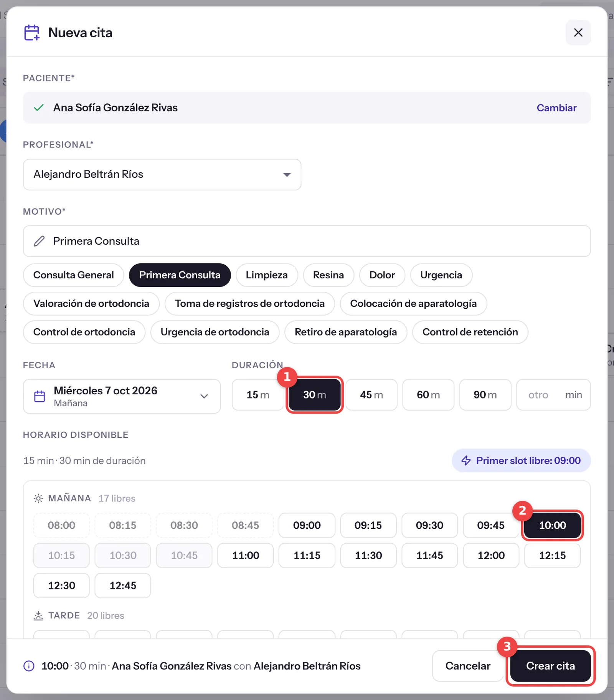The height and width of the screenshot is (700, 614).
Task: Open the Profesional dropdown arrow
Action: click(x=287, y=175)
